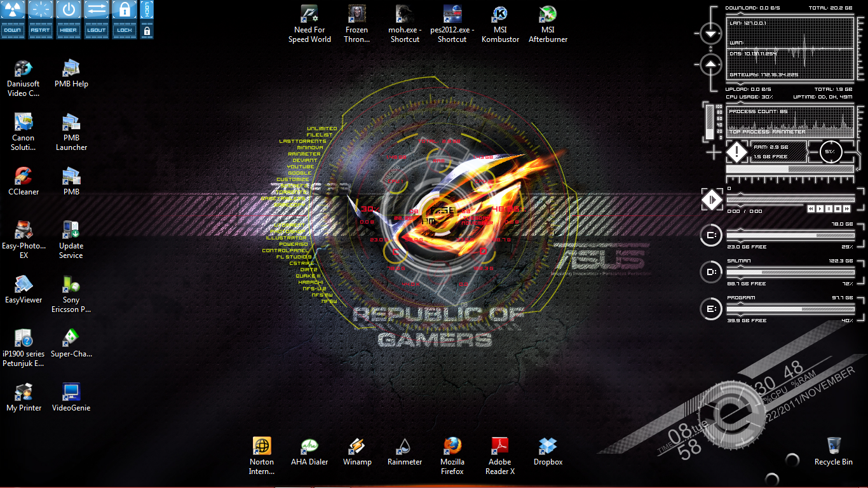Restart the PC with the RSTRT button
This screenshot has height=488, width=868.
click(40, 19)
